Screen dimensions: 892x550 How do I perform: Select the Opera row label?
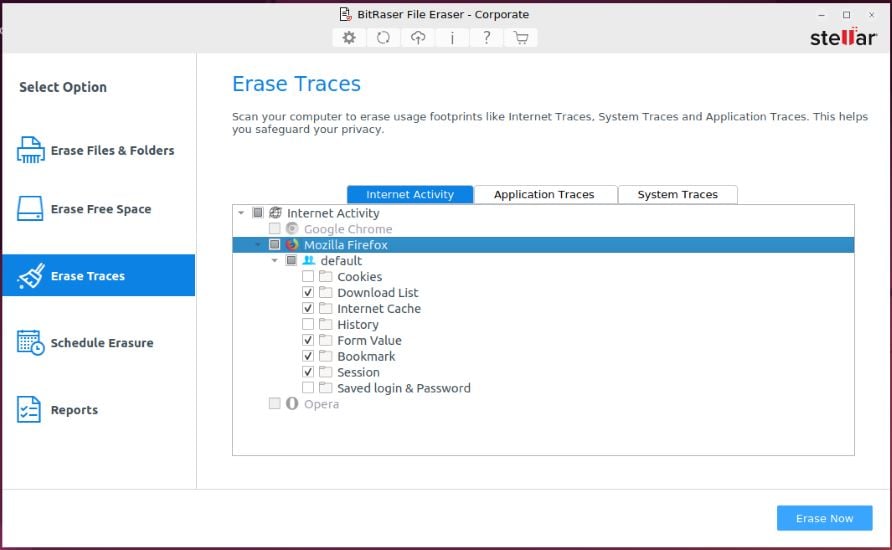click(x=321, y=404)
